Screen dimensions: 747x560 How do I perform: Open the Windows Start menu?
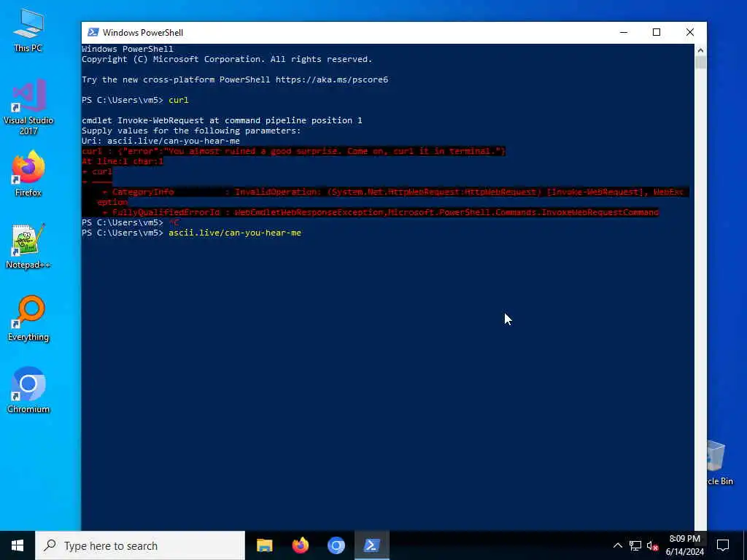pyautogui.click(x=18, y=545)
